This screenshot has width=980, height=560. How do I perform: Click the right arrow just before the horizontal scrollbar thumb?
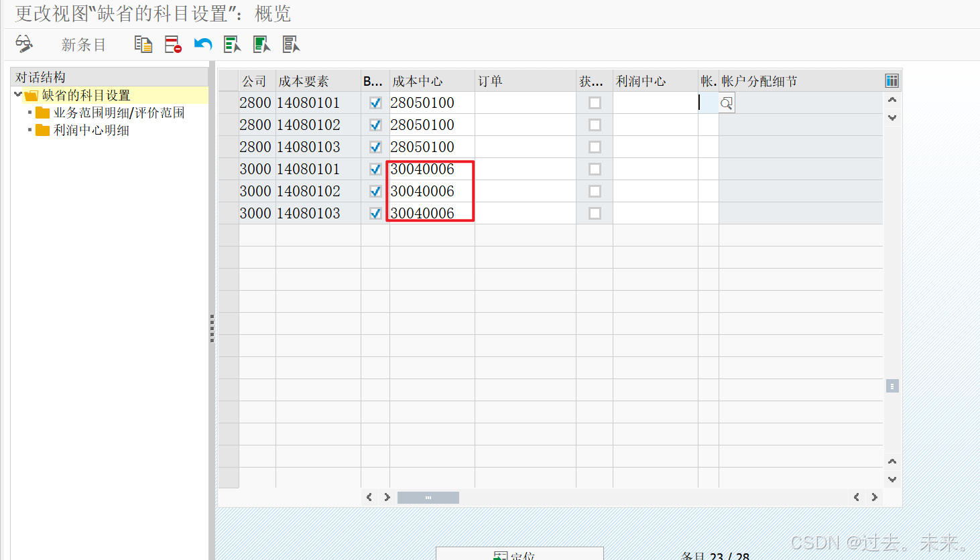pyautogui.click(x=387, y=497)
